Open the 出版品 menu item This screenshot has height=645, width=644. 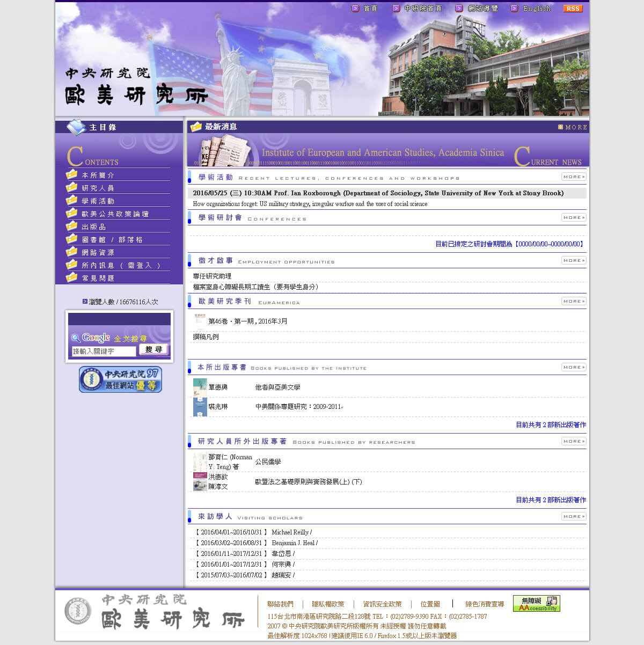(94, 227)
